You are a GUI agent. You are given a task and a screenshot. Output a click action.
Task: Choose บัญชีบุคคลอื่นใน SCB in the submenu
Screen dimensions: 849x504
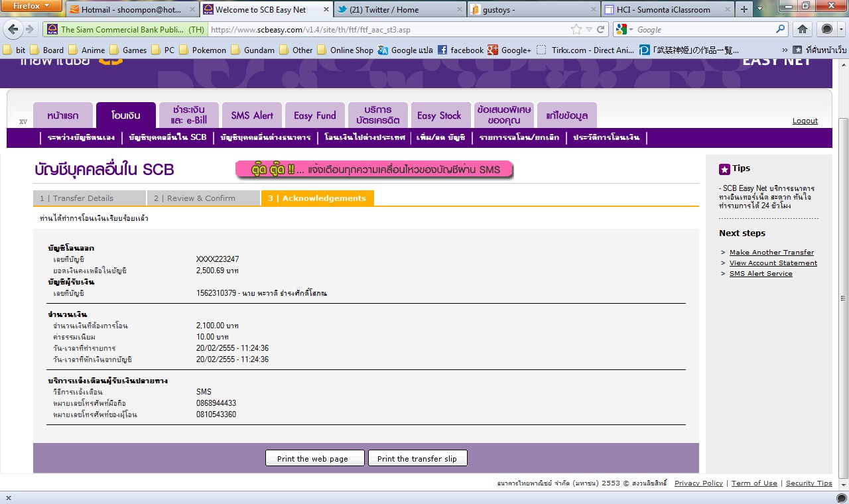click(168, 137)
